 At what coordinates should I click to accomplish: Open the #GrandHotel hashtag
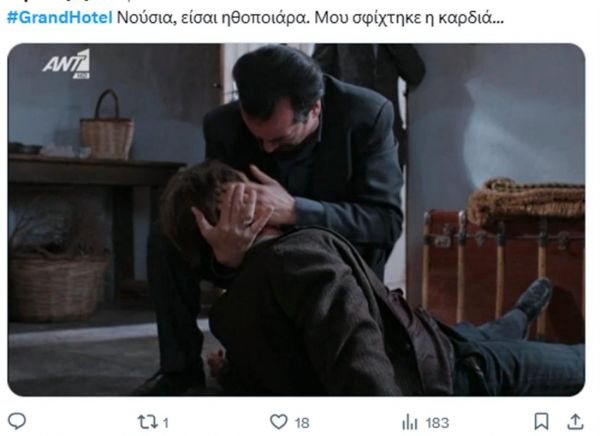(60, 18)
